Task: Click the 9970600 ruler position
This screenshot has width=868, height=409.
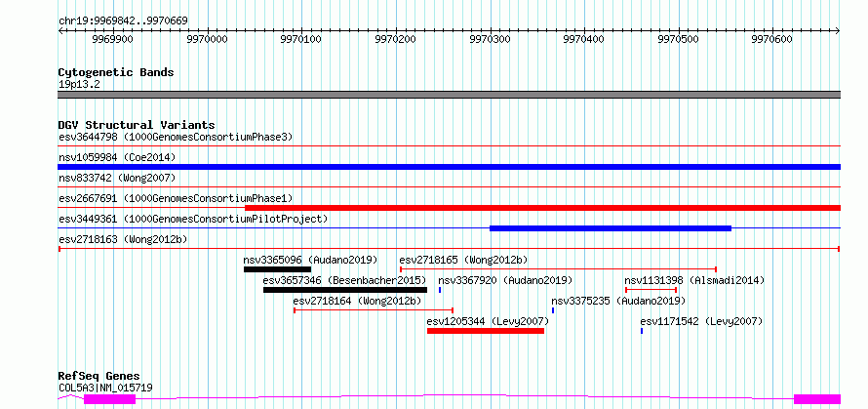Action: pyautogui.click(x=772, y=39)
